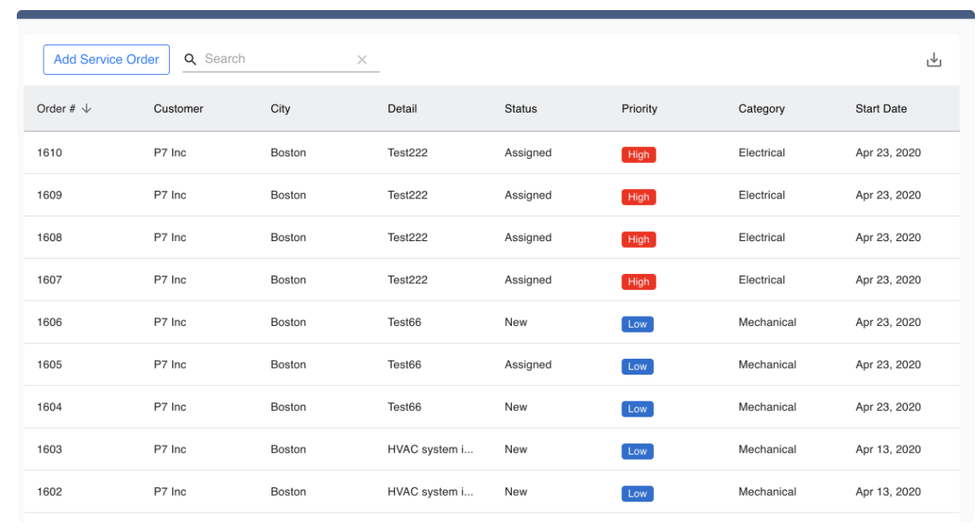Sort by Start Date header

click(x=881, y=108)
